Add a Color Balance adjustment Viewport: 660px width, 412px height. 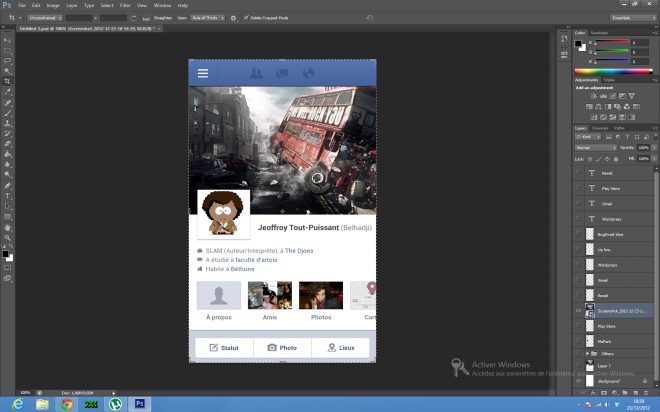coord(599,106)
